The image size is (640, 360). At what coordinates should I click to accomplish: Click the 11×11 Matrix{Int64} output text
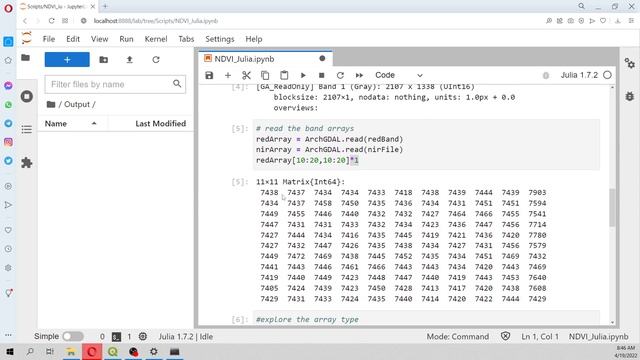(300, 182)
